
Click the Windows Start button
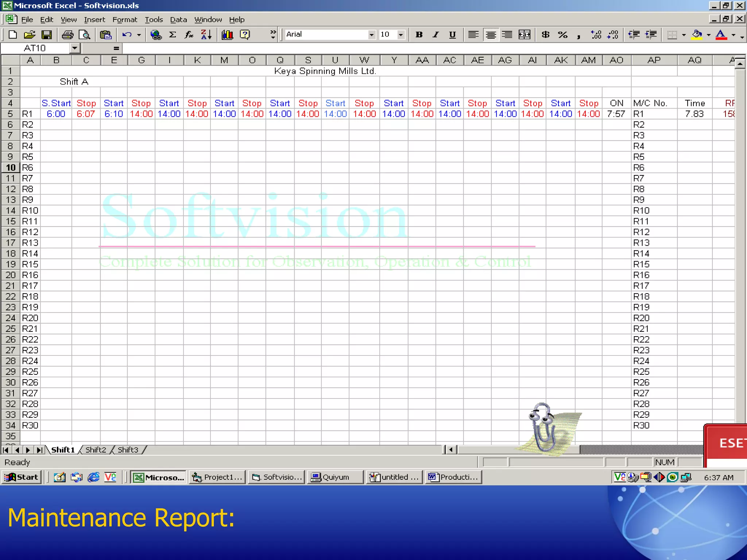coord(22,477)
